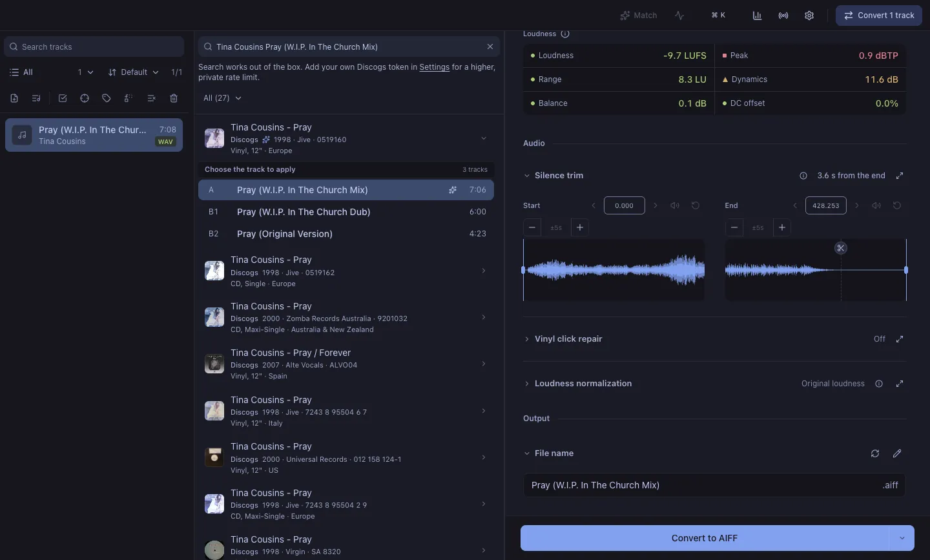Preview audio at the Start trim point
Viewport: 930px width, 560px height.
pyautogui.click(x=675, y=205)
